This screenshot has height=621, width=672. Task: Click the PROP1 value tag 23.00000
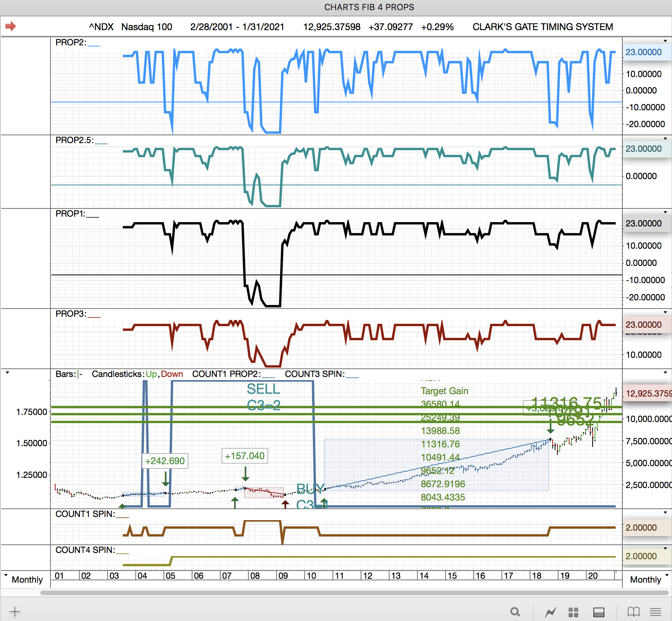[x=647, y=223]
